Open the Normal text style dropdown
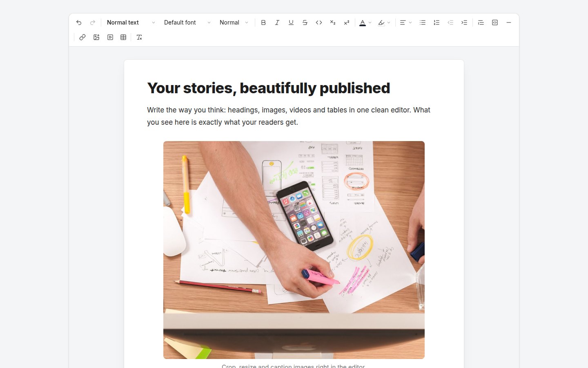The image size is (588, 368). 131,22
